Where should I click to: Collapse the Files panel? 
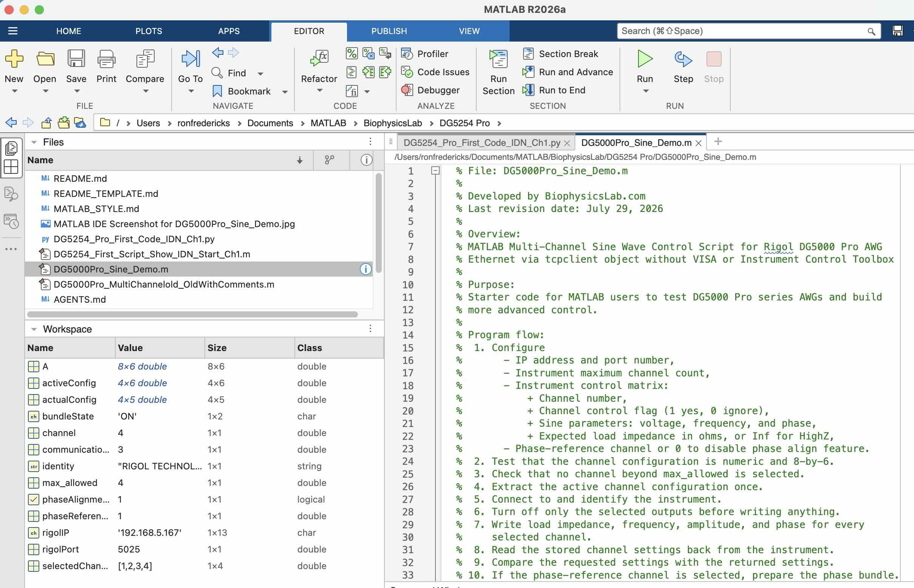pyautogui.click(x=34, y=142)
